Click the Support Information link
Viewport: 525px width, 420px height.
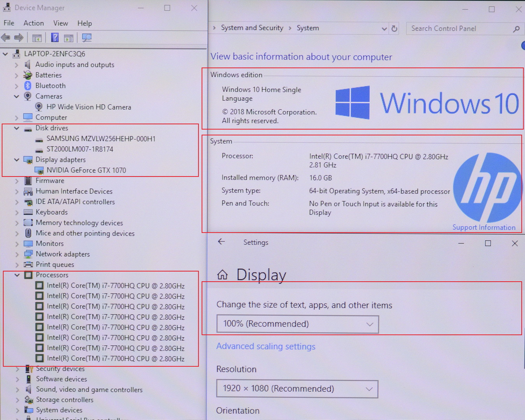coord(484,227)
